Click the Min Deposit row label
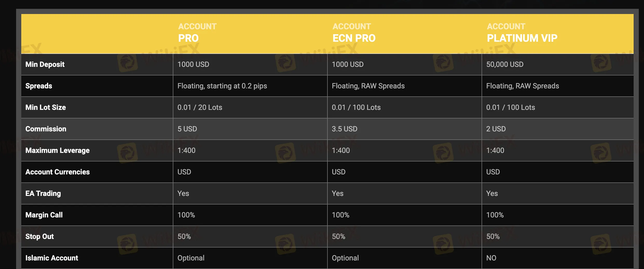This screenshot has height=269, width=644. (x=45, y=64)
